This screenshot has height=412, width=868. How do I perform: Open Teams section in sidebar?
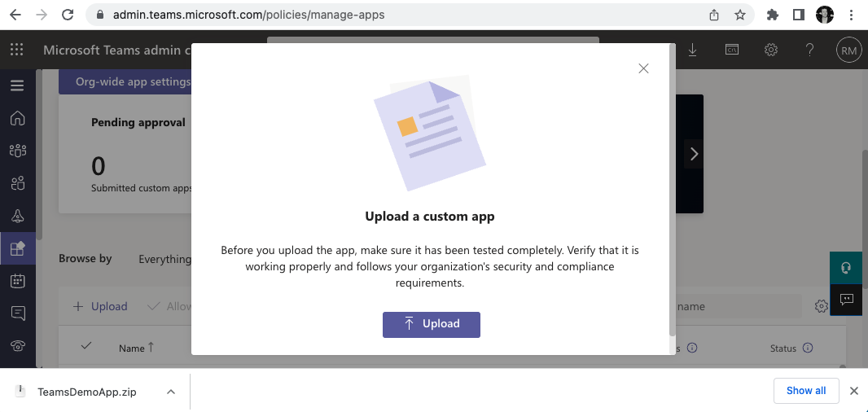[18, 150]
